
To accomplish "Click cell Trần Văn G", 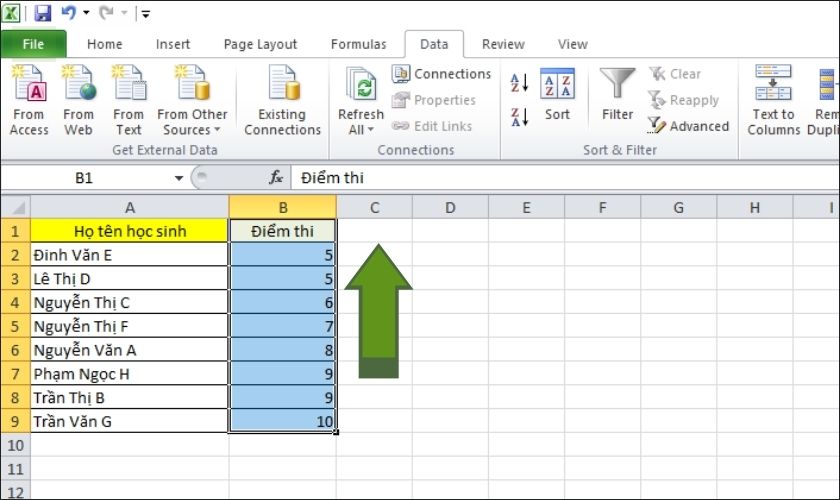I will (130, 421).
